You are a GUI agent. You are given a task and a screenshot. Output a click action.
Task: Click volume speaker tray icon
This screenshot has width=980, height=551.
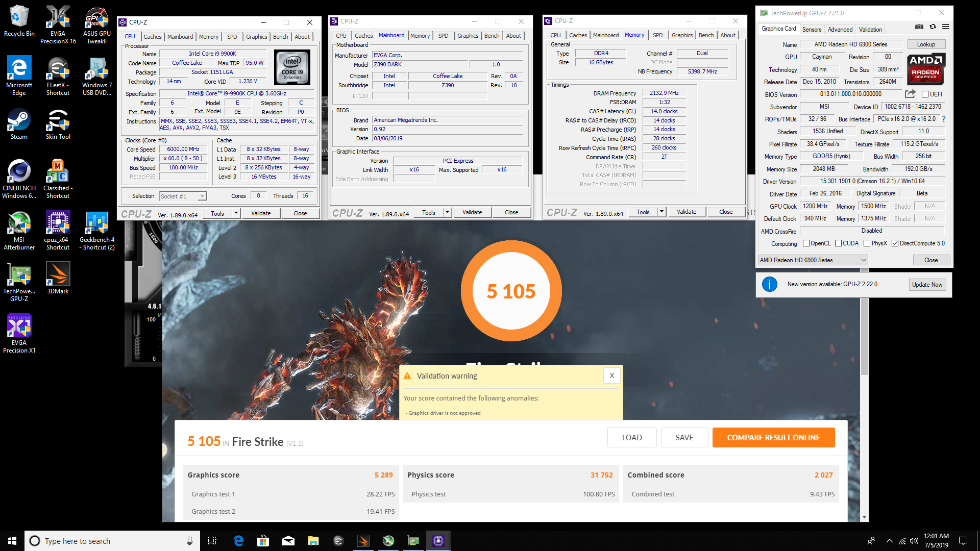[914, 541]
